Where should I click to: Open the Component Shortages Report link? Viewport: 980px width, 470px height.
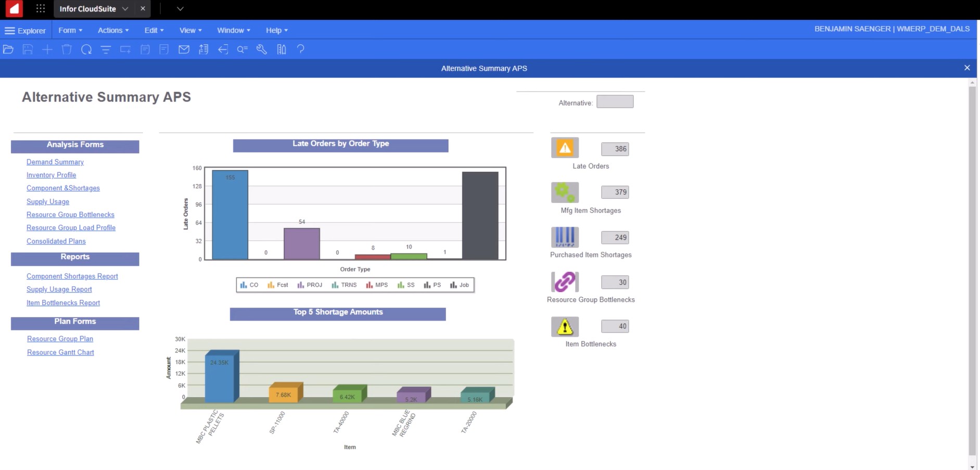coord(72,276)
